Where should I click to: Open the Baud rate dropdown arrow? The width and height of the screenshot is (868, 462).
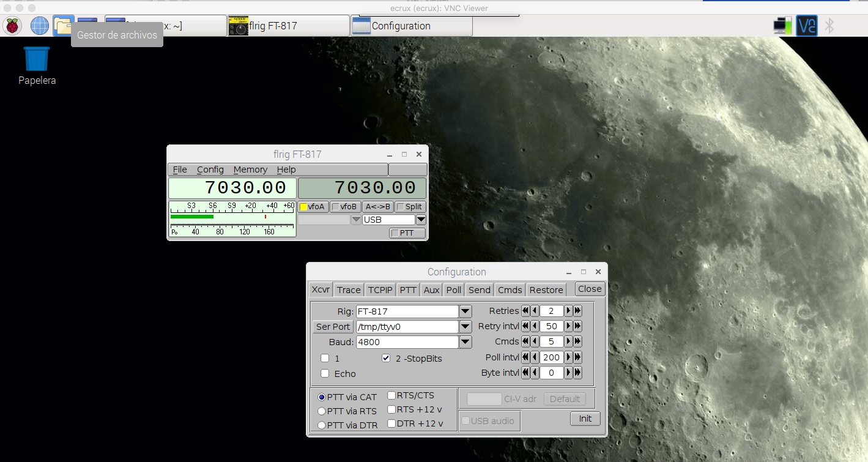point(466,342)
